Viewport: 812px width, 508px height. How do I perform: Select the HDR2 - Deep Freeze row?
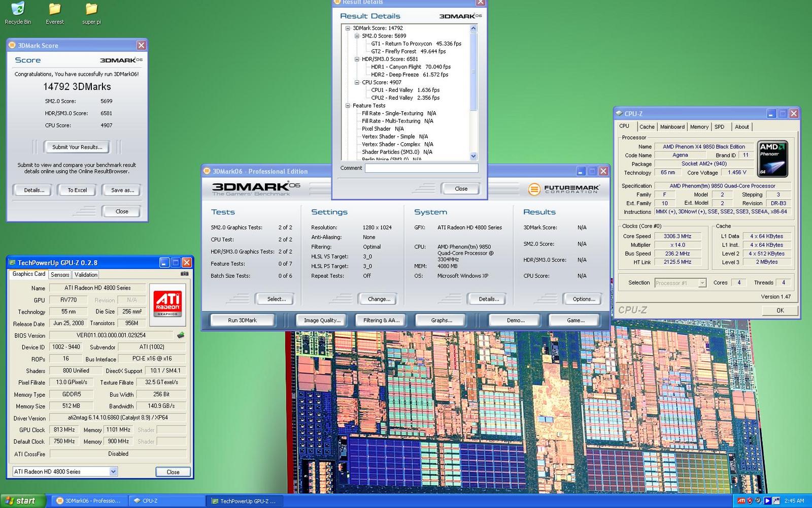[409, 75]
